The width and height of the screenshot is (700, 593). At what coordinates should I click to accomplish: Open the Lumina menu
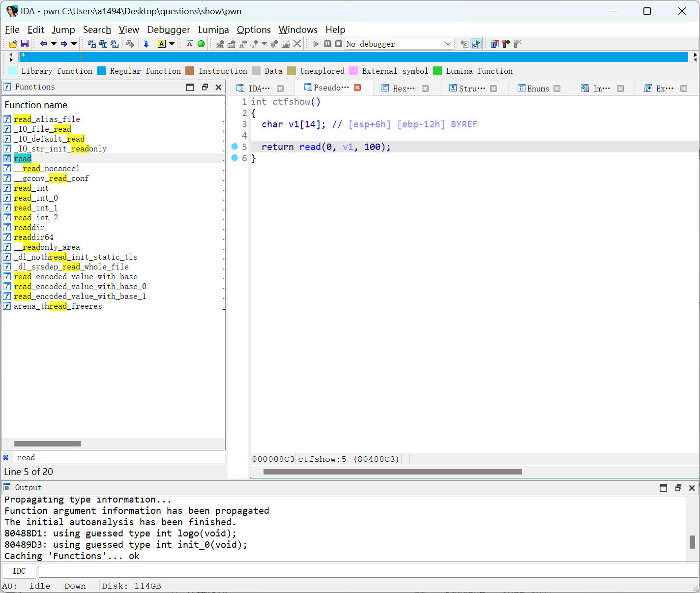point(213,30)
